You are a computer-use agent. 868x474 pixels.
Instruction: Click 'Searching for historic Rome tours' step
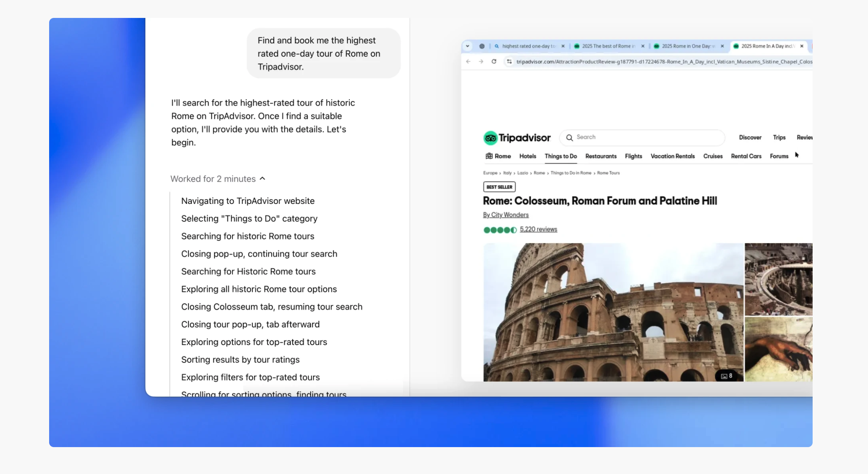click(x=248, y=236)
